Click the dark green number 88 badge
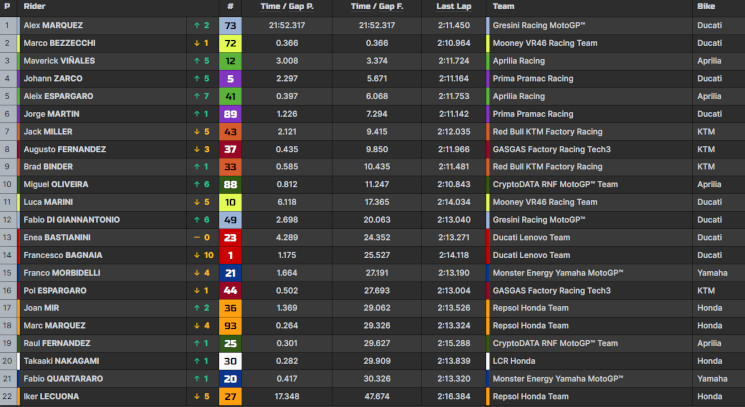This screenshot has width=745, height=407. click(x=230, y=184)
